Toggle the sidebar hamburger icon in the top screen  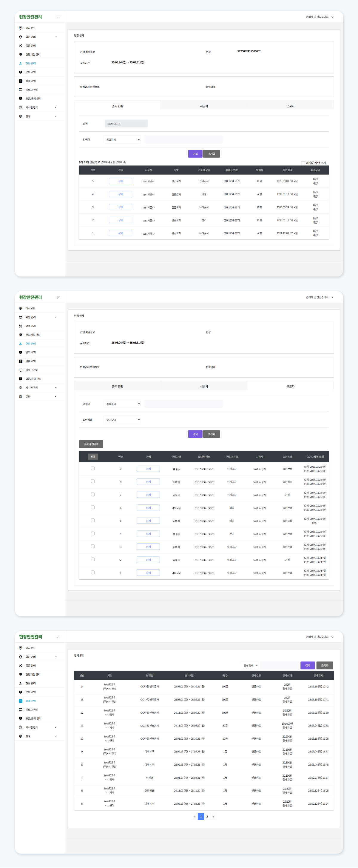pos(58,17)
